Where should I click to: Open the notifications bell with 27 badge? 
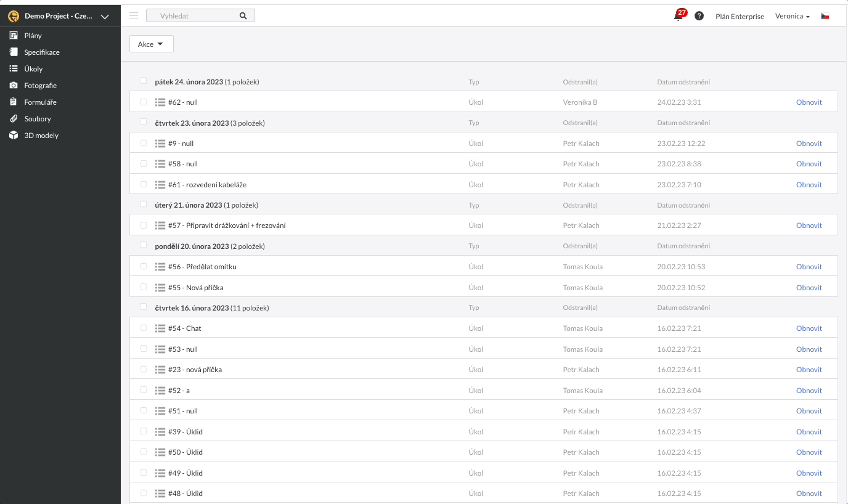pyautogui.click(x=679, y=16)
